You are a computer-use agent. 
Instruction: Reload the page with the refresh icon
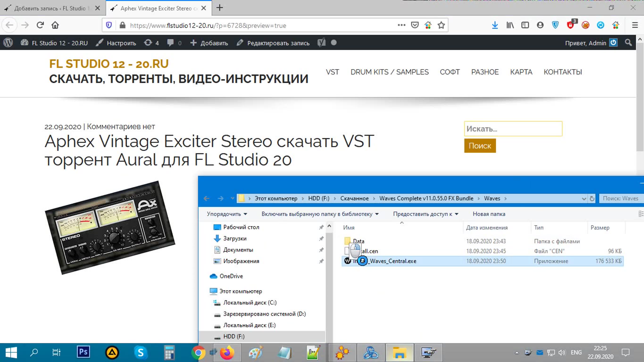pos(40,25)
